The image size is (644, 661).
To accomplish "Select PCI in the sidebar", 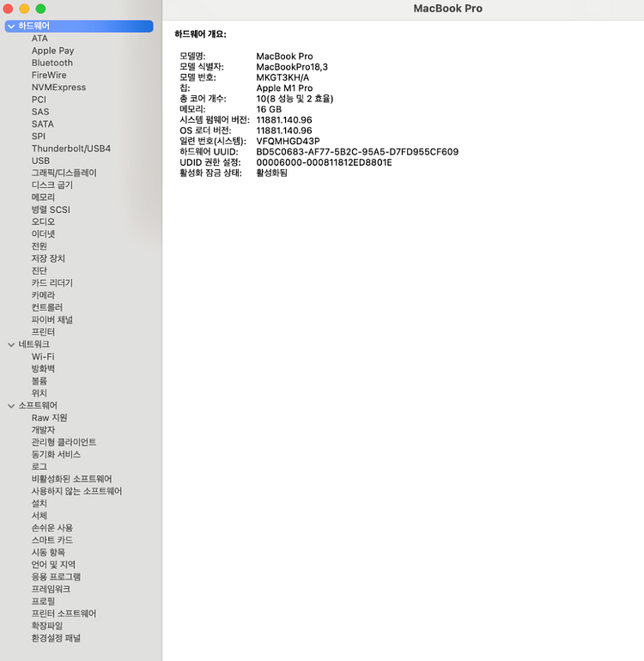I will pos(39,100).
